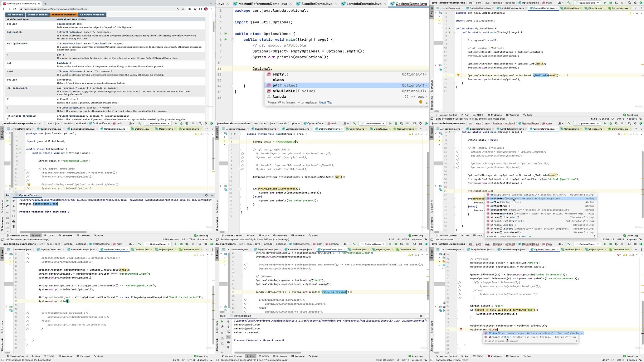Reload the Oracle docs page in the browser

14,9
